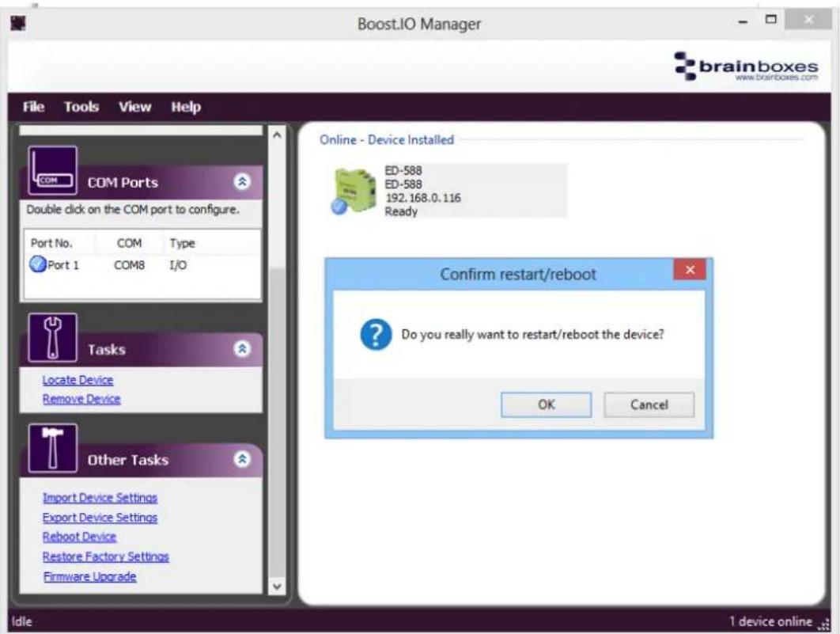The width and height of the screenshot is (840, 634).
Task: Click Import Device Settings link
Action: 100,498
